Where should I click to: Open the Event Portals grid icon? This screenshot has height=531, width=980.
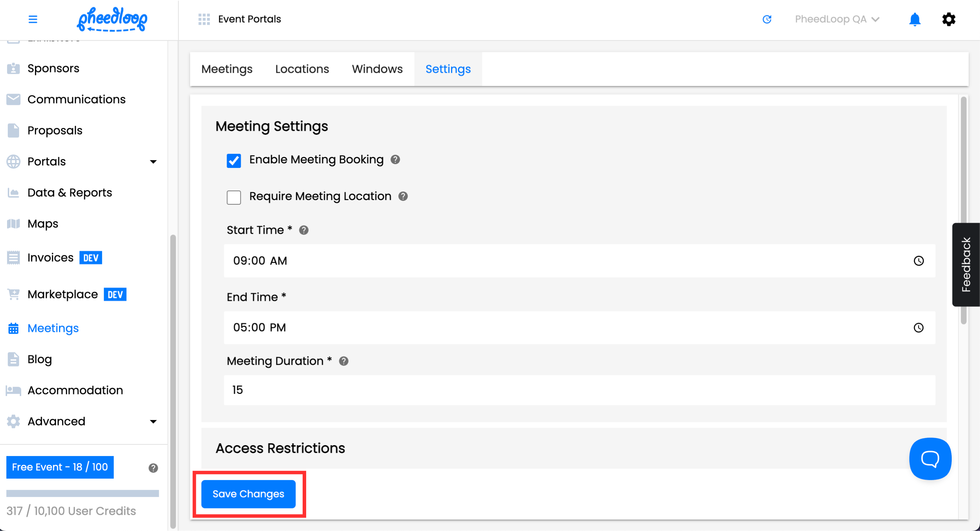[x=204, y=19]
